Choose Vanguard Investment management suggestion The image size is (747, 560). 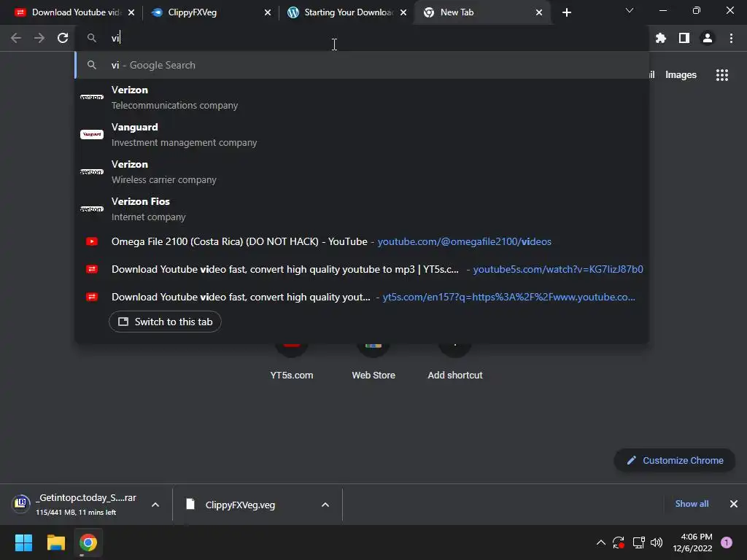click(362, 134)
